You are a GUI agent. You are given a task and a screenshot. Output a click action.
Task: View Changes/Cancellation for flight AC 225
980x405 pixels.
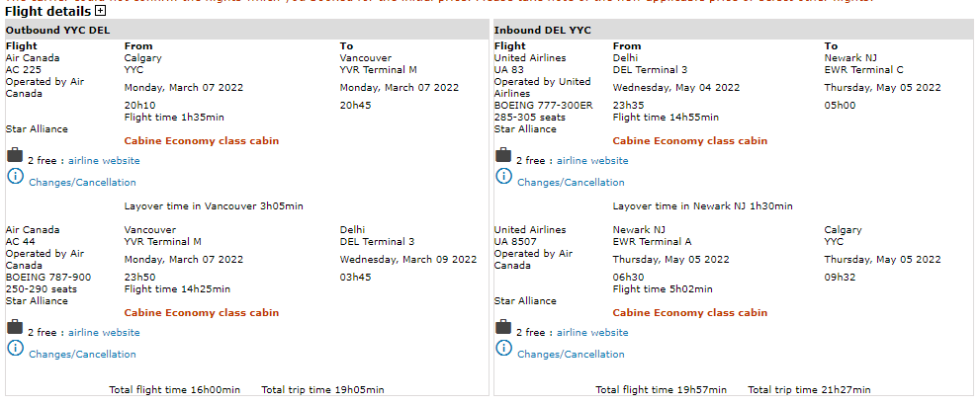click(82, 182)
